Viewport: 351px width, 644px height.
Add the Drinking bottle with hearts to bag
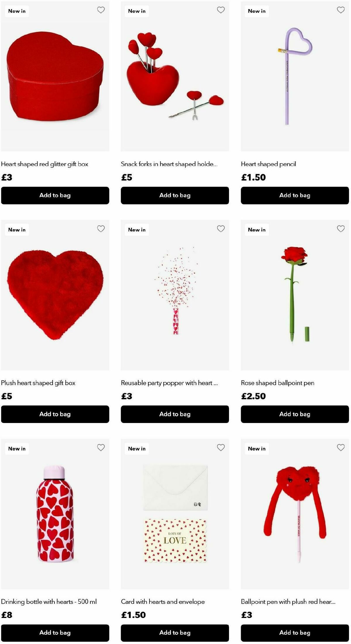click(55, 633)
